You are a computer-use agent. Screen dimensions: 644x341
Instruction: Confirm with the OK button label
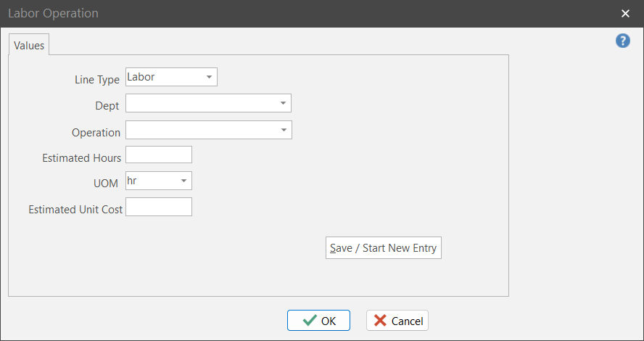point(329,321)
